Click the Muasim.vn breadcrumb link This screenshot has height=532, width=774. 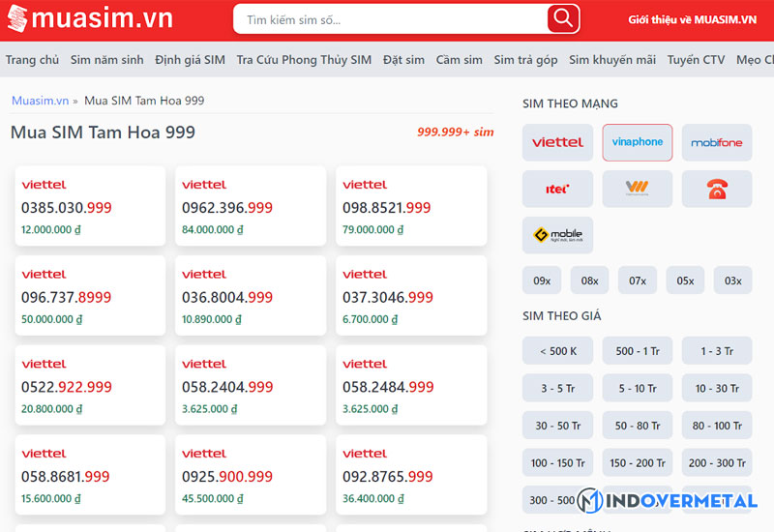40,101
